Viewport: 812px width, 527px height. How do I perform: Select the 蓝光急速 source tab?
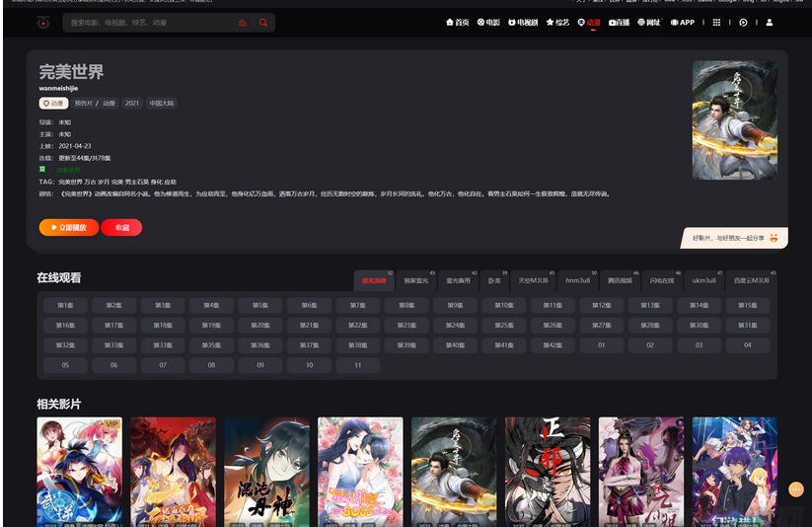click(x=374, y=280)
